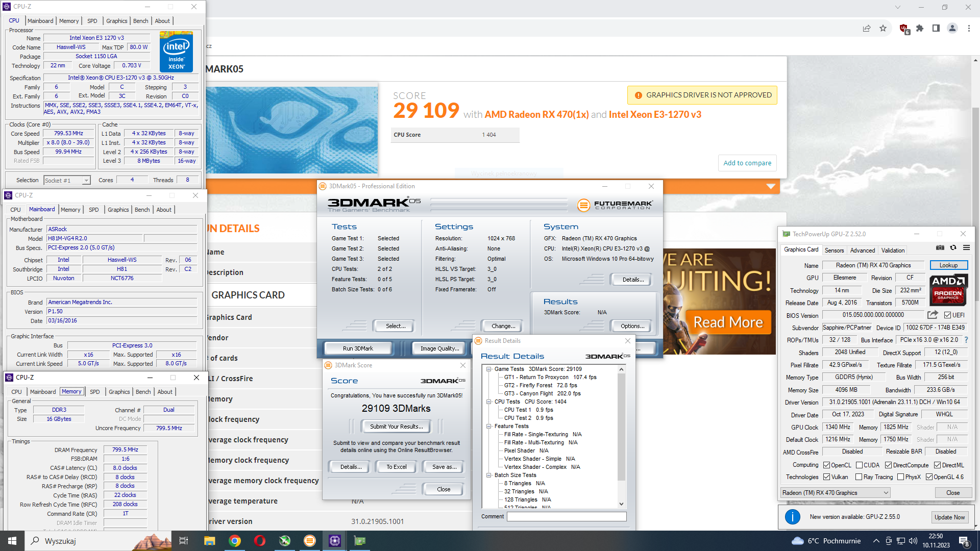Click To Excel button in score dialog

tap(396, 467)
